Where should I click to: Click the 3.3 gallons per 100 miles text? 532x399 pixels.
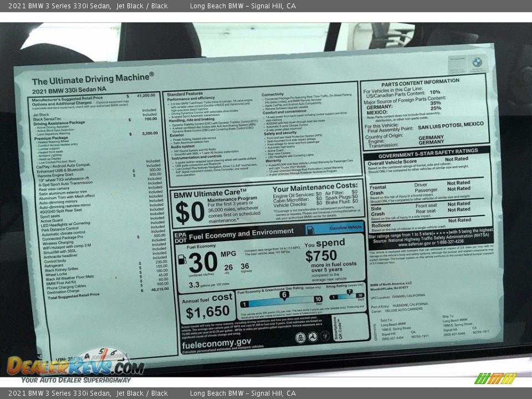coord(209,285)
